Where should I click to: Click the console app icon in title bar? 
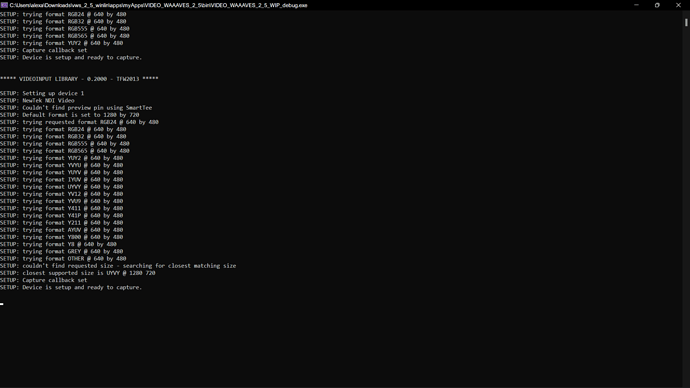[4, 5]
